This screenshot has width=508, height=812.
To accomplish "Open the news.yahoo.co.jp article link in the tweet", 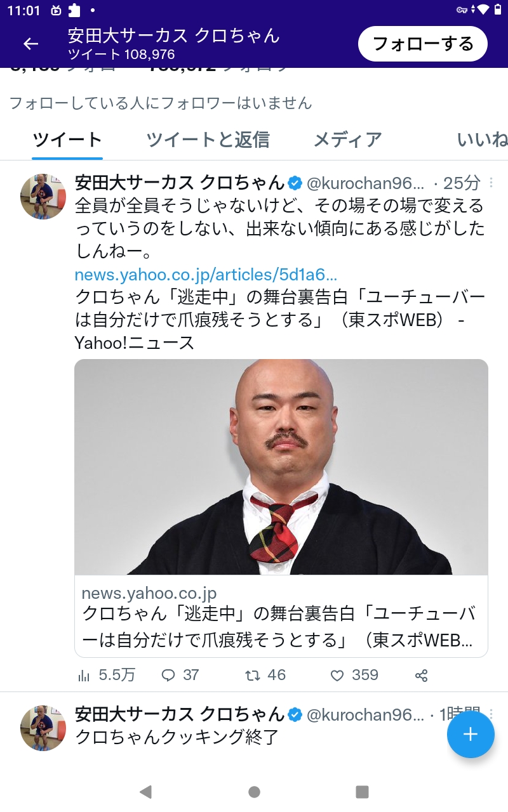I will pyautogui.click(x=206, y=275).
